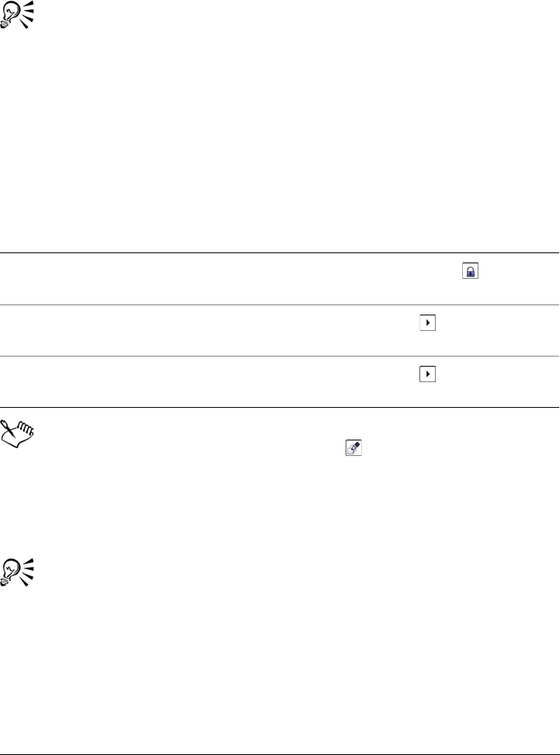This screenshot has width=560, height=755.
Task: Enable locking with the padlock toggle
Action: coord(469,270)
